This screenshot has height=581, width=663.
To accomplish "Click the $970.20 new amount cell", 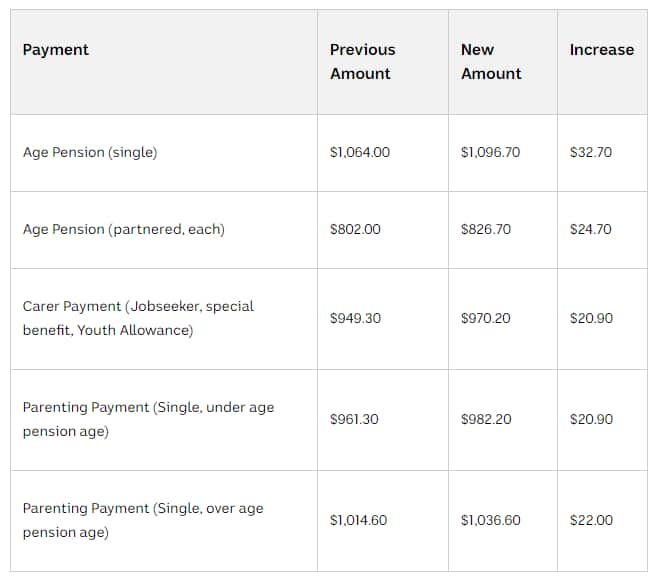I will click(x=485, y=318).
